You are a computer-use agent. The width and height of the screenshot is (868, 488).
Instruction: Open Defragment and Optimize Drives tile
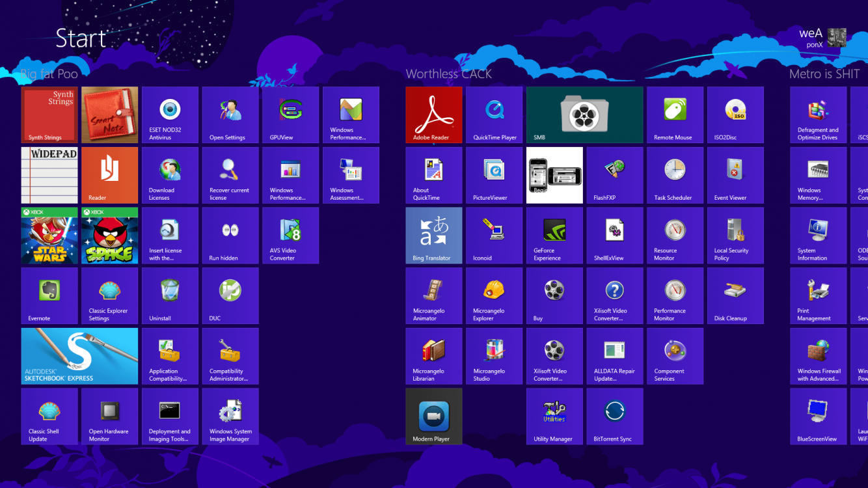[819, 115]
